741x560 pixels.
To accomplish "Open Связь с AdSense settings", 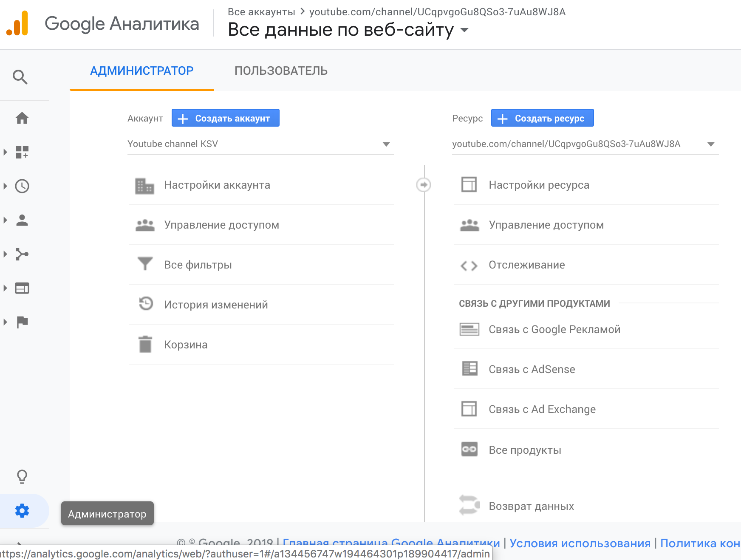I will [586, 369].
